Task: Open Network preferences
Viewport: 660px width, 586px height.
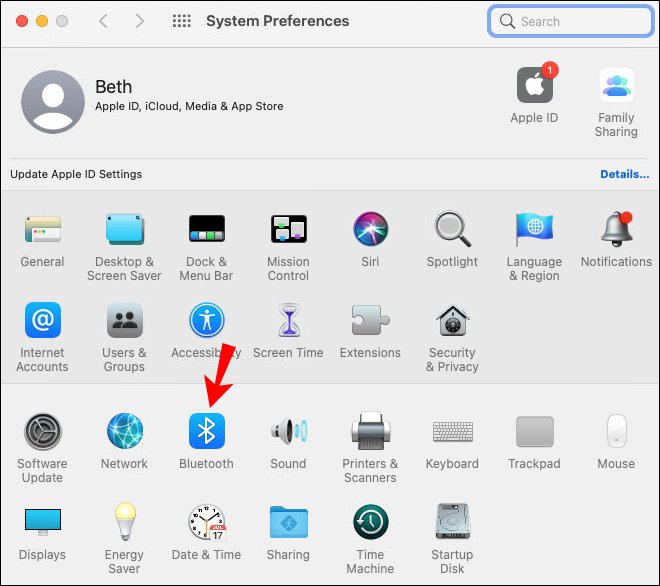Action: (x=125, y=431)
